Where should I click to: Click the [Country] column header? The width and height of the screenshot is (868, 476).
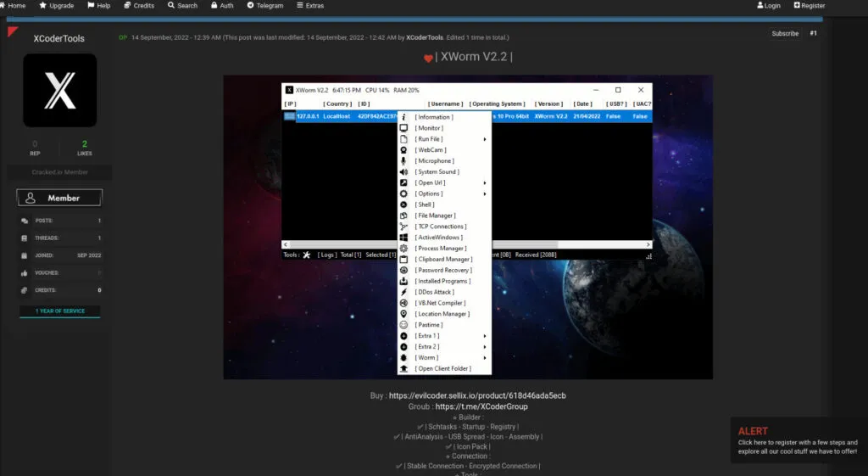[x=337, y=104]
